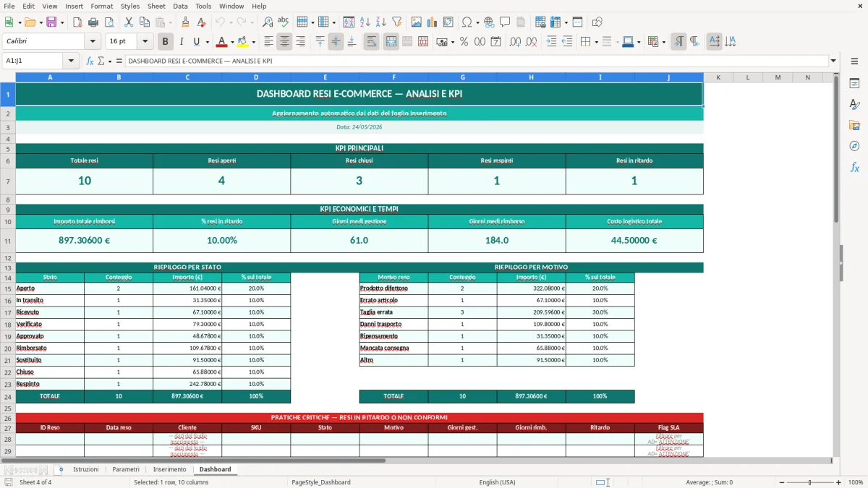Expand the Name Box dropdown
Viewport: 868px width, 488px height.
pyautogui.click(x=72, y=61)
